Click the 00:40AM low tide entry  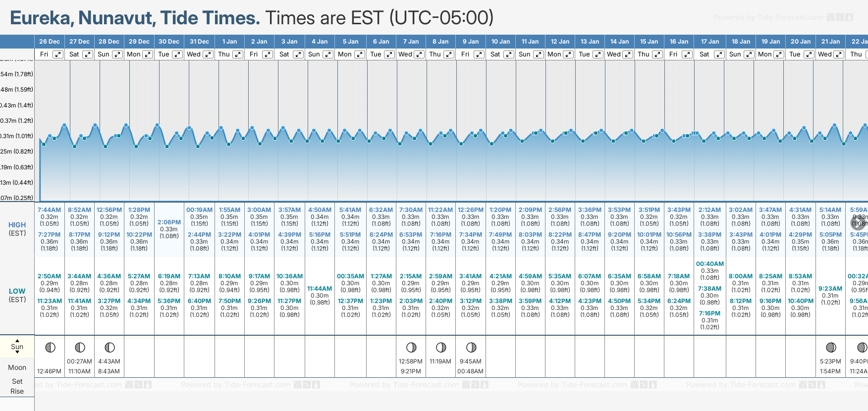click(x=710, y=264)
